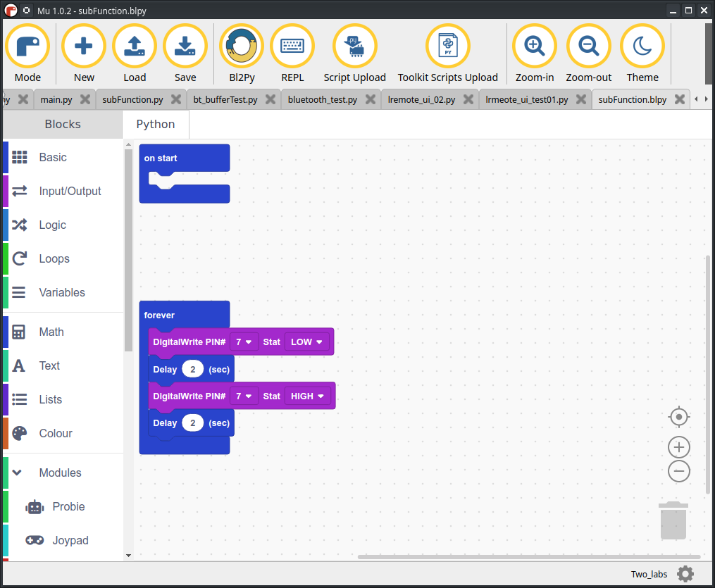
Task: Close the lremote_ui_02.py tab
Action: pyautogui.click(x=468, y=99)
